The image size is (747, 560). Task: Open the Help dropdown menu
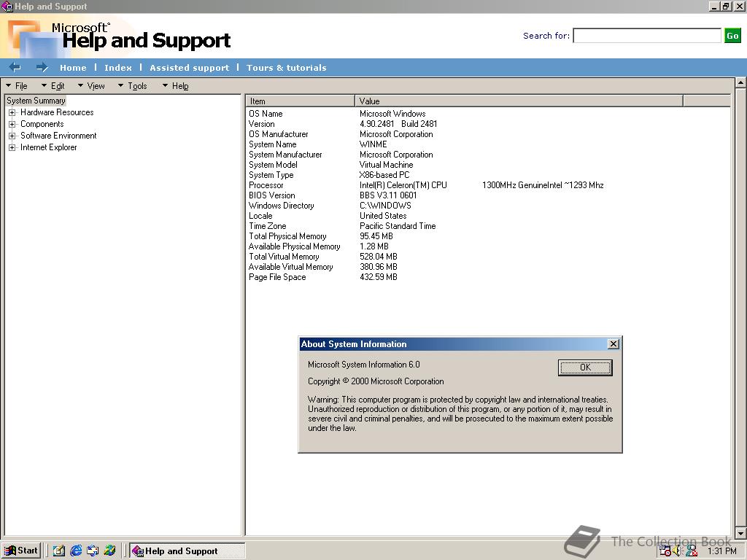coord(175,86)
